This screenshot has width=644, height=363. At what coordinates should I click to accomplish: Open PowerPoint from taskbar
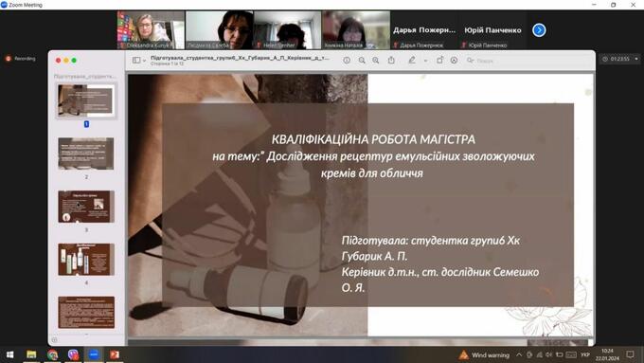click(115, 354)
